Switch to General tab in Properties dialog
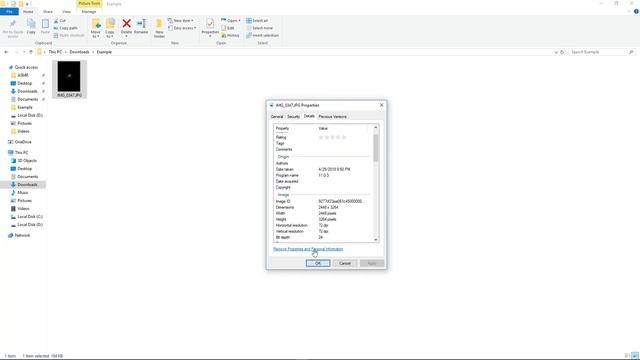This screenshot has height=360, width=640. pos(277,117)
